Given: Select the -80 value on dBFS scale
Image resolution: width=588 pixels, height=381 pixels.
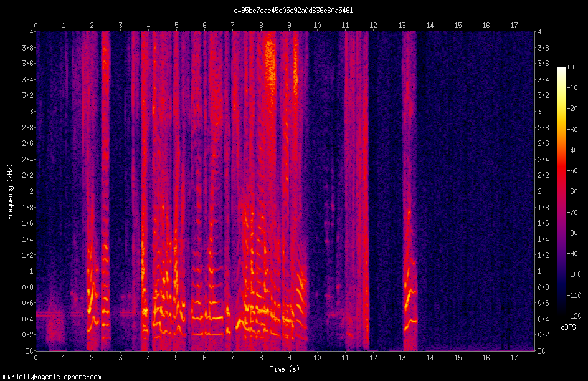Looking at the screenshot, I should coord(572,233).
